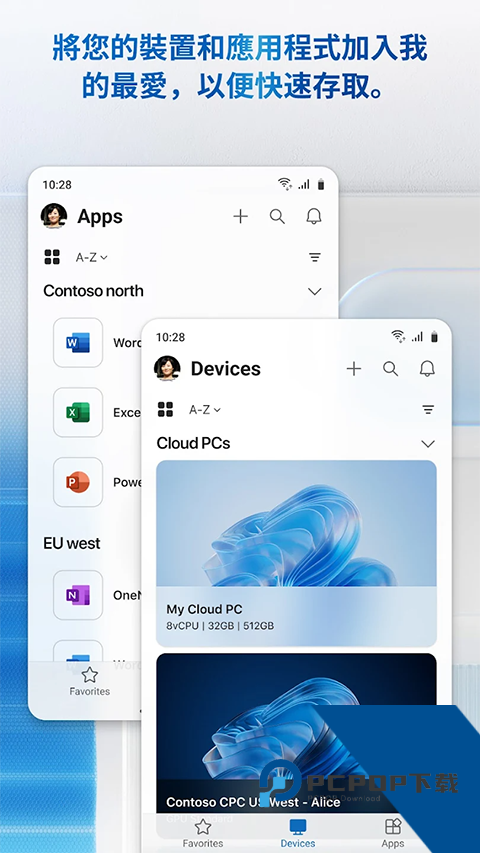Image resolution: width=480 pixels, height=853 pixels.
Task: Collapse the Contoso north group
Action: (x=315, y=292)
